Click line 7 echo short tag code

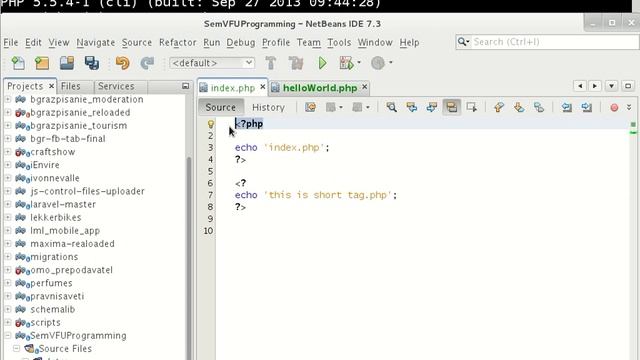[316, 195]
